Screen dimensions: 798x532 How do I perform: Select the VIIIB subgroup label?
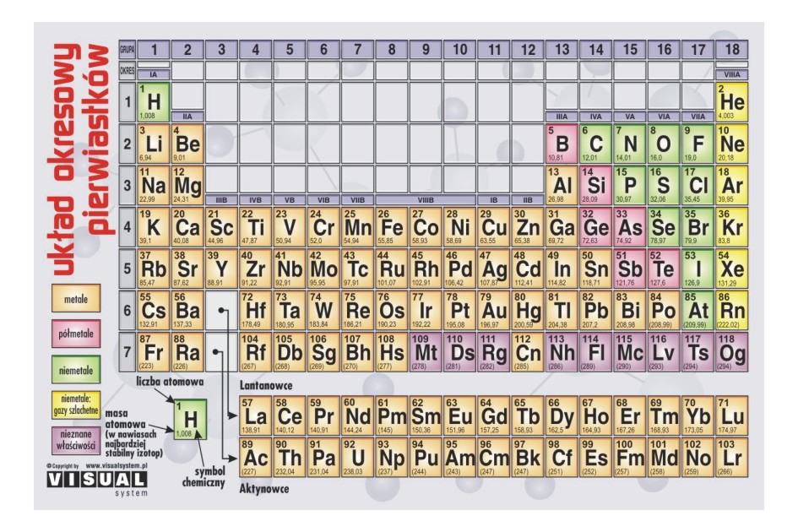coord(426,199)
